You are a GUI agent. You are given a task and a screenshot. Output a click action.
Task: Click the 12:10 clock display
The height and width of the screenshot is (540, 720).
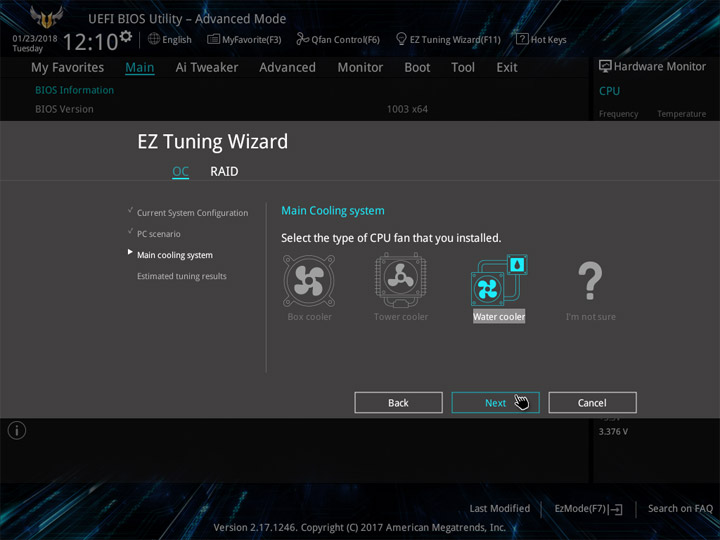coord(90,42)
